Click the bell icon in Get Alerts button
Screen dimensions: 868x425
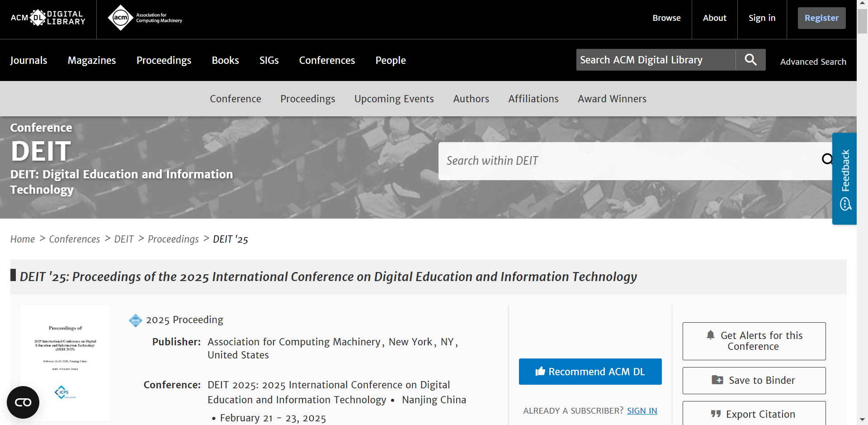pyautogui.click(x=711, y=335)
